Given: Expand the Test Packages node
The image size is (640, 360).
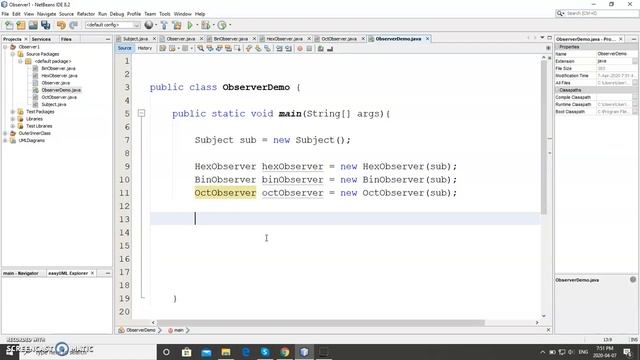Looking at the screenshot, I should click(13, 111).
